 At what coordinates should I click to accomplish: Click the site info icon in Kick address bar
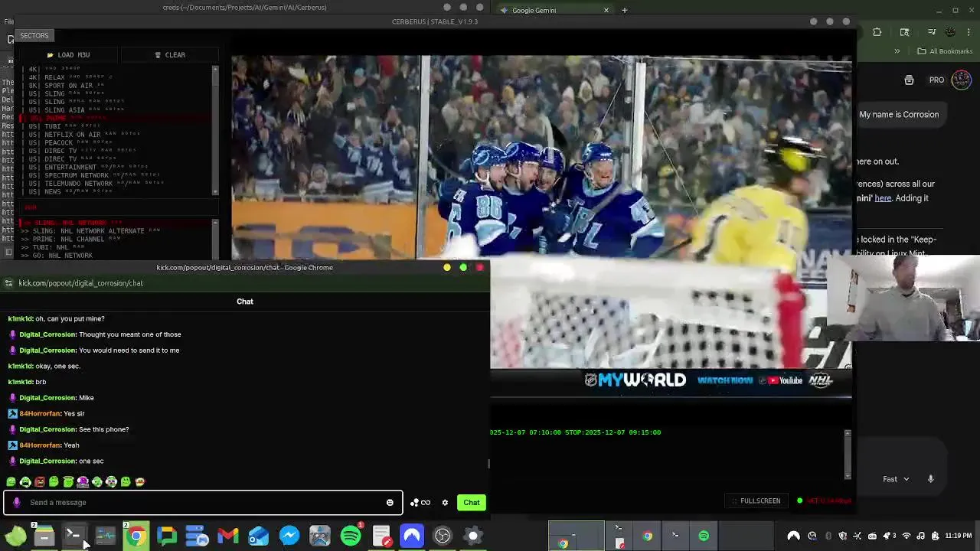pyautogui.click(x=8, y=283)
